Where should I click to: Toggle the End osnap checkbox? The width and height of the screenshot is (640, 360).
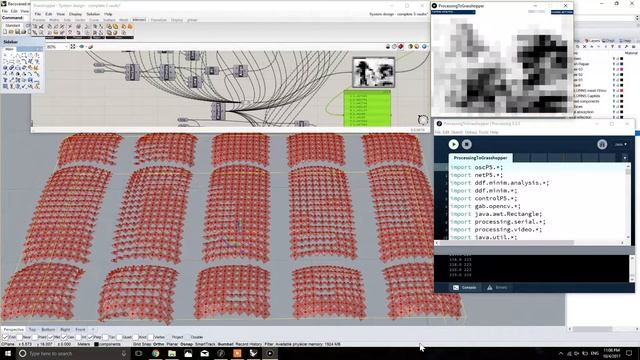[6, 337]
